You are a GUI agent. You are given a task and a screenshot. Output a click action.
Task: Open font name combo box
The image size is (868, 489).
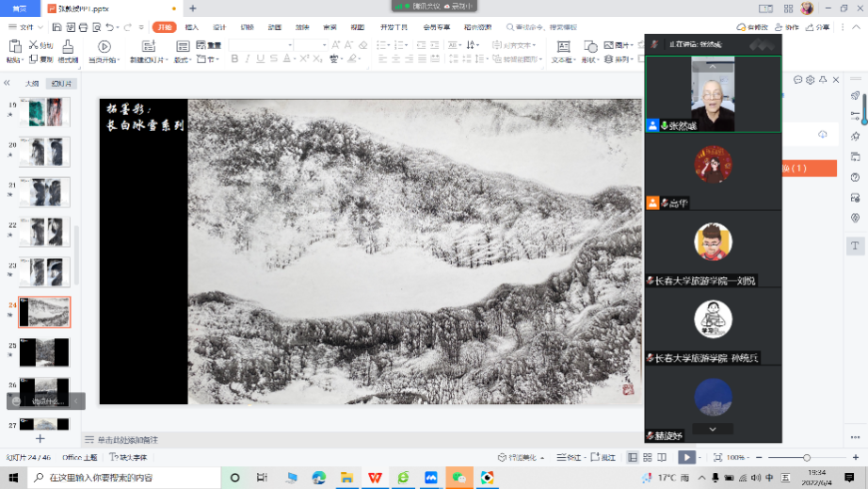pyautogui.click(x=262, y=45)
